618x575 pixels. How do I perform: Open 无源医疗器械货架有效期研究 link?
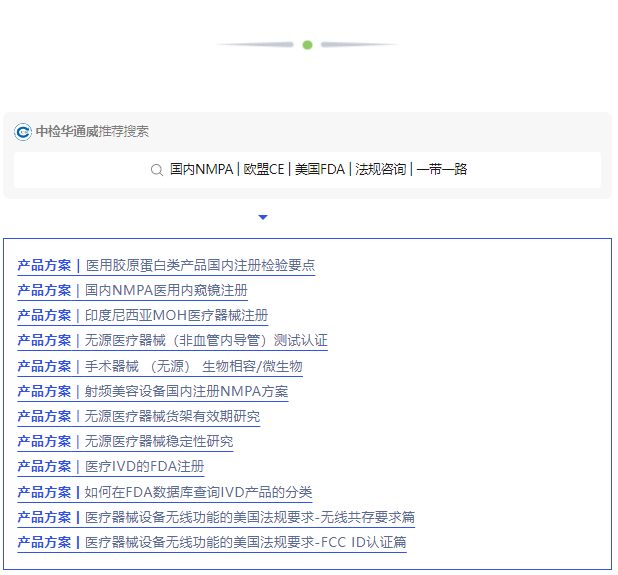tap(172, 416)
